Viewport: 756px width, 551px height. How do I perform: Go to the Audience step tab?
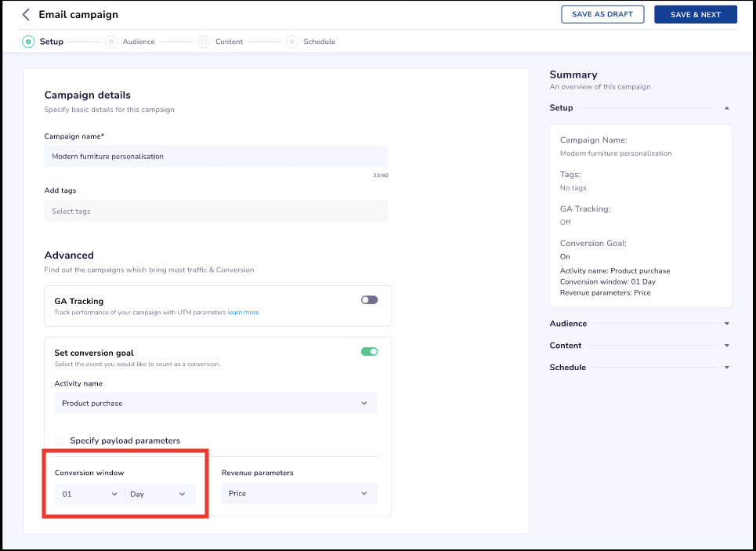(139, 42)
